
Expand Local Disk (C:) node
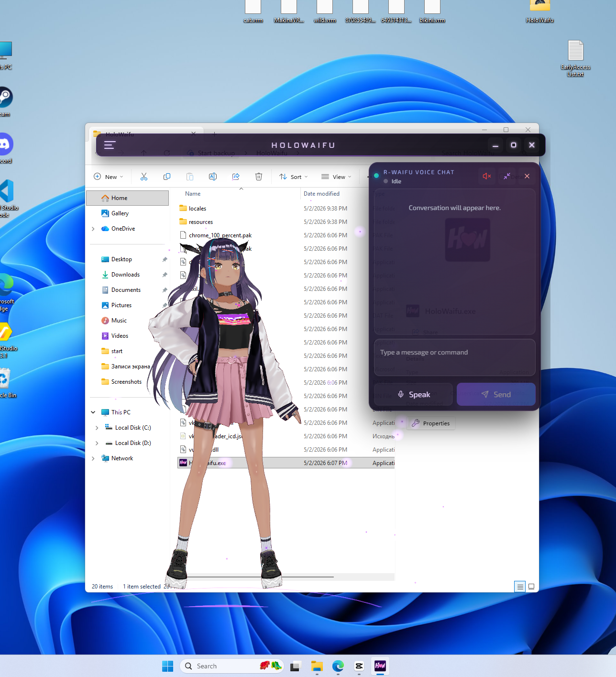coord(97,428)
